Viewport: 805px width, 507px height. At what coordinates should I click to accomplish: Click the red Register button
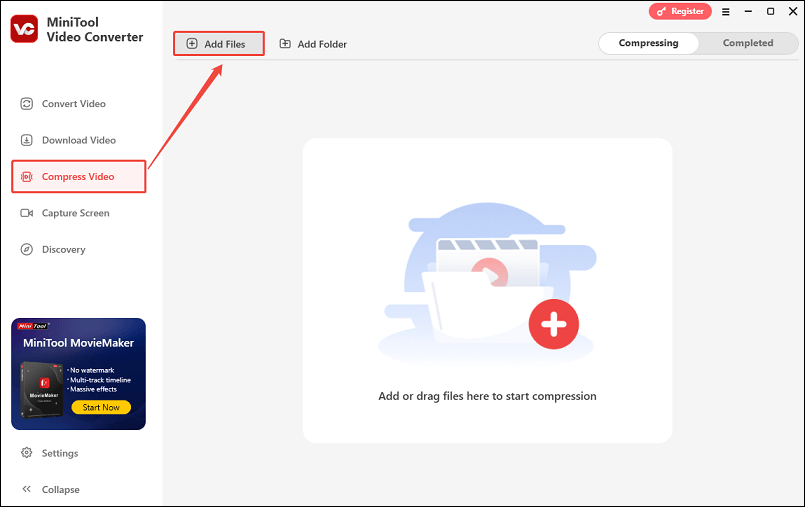point(680,11)
